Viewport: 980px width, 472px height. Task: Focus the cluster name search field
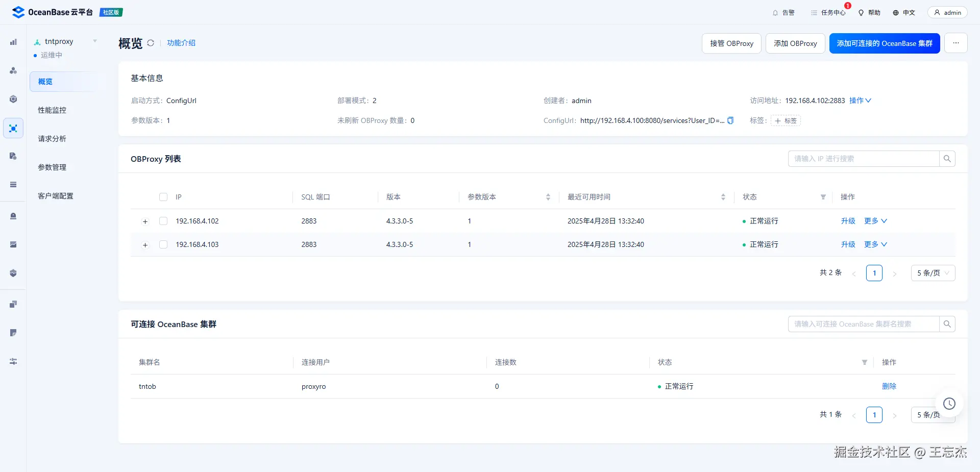[864, 324]
